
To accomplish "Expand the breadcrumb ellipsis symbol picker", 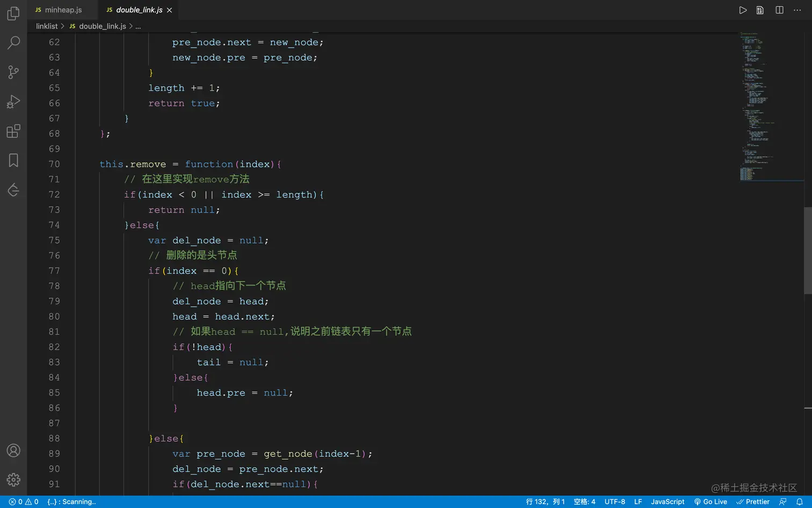I will [138, 26].
